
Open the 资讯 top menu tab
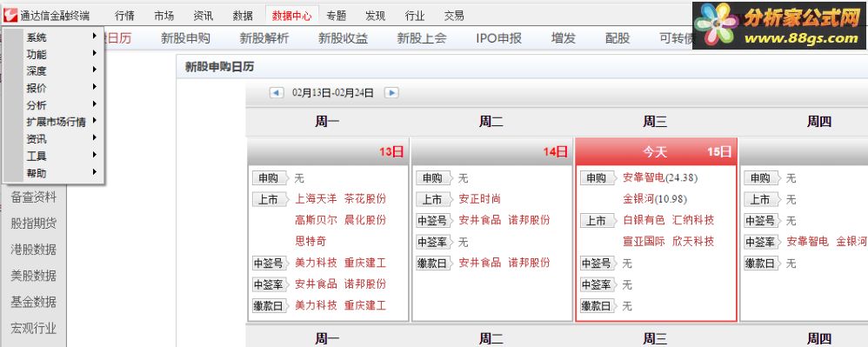[204, 16]
